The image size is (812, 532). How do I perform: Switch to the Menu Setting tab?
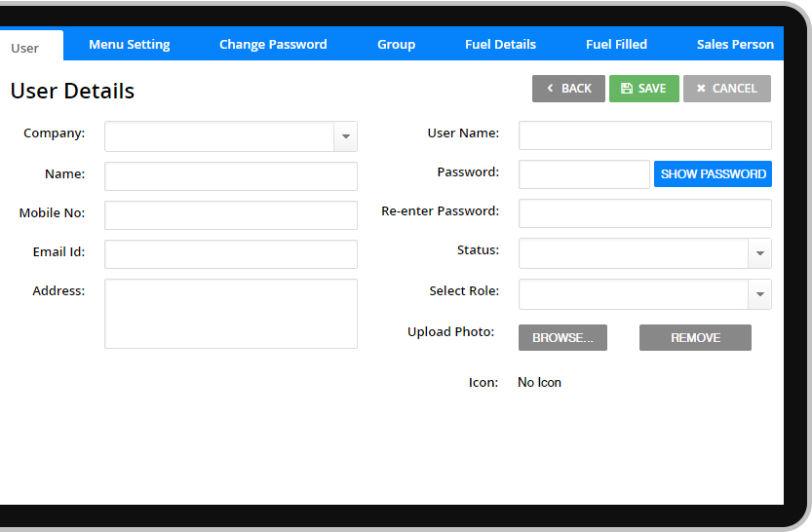click(129, 44)
